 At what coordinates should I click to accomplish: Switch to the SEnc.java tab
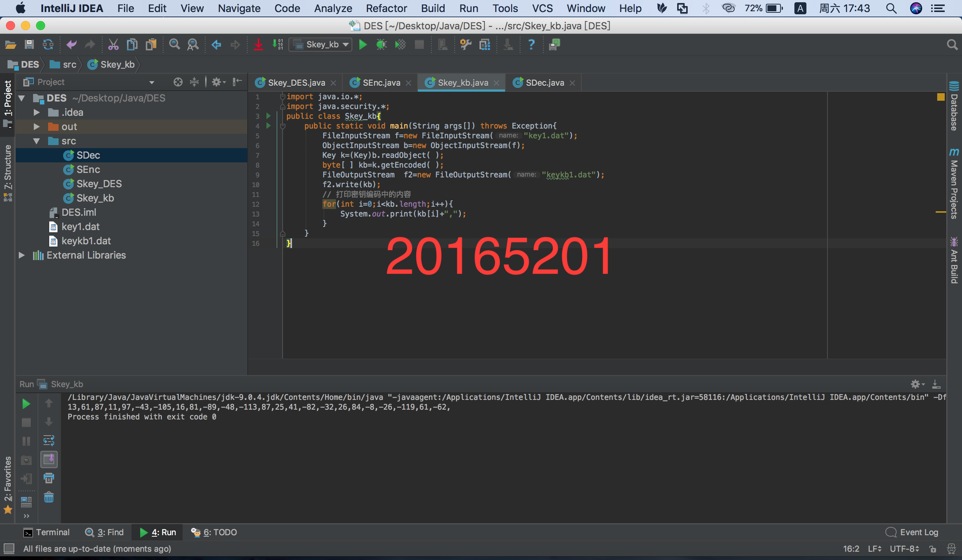coord(381,82)
